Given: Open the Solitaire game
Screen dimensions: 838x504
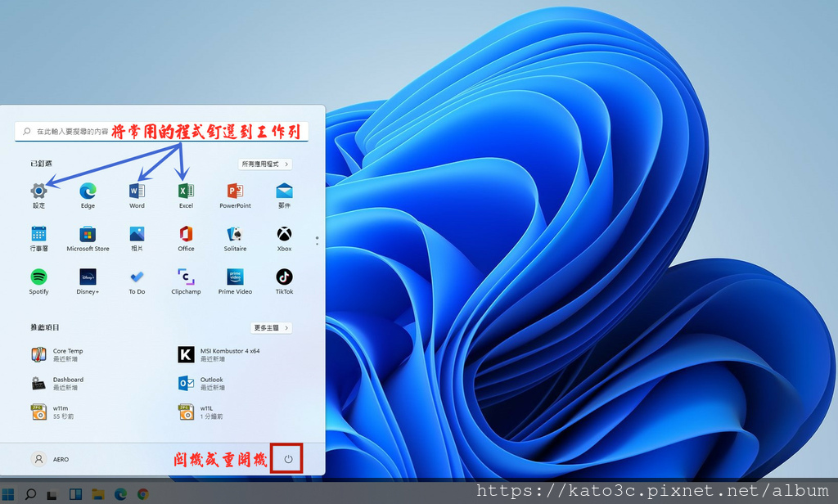Looking at the screenshot, I should point(235,238).
